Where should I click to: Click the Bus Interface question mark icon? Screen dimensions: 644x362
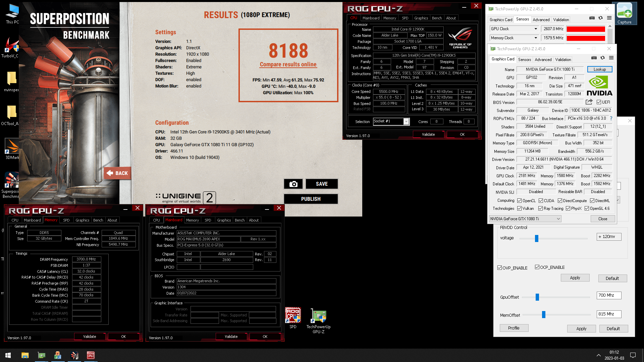click(611, 118)
